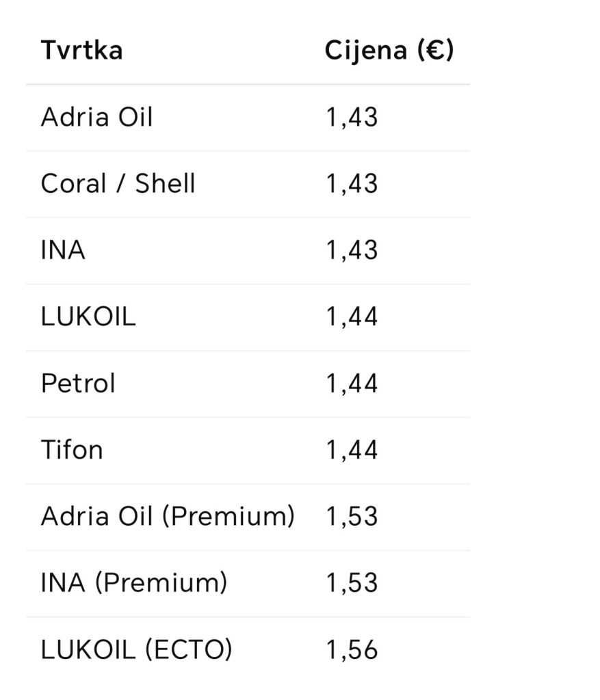Select the INA (Premium) name cell
Viewport: 600px width, 700px height.
point(133,583)
